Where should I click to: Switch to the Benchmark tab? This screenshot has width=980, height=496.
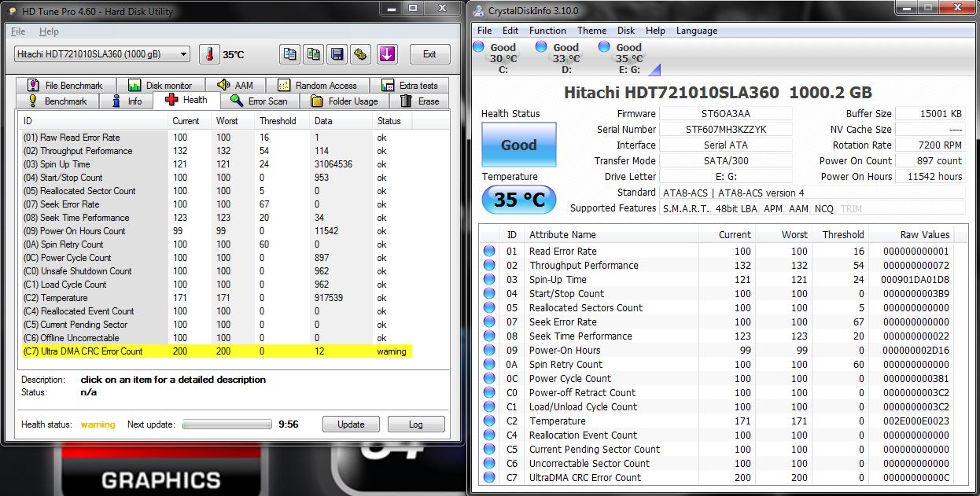58,101
